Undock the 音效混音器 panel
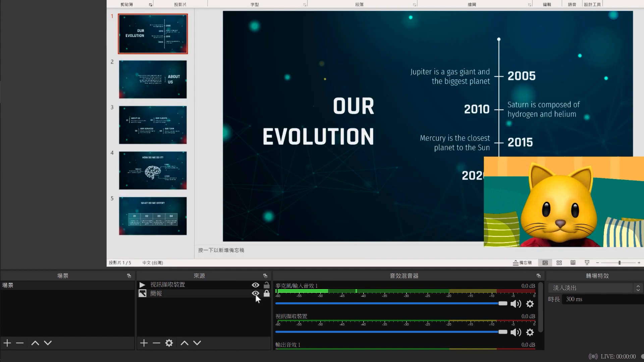644x362 pixels. (x=539, y=276)
